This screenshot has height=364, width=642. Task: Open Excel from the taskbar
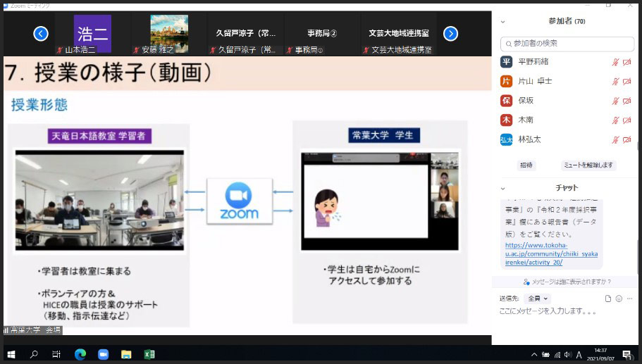[x=149, y=354]
